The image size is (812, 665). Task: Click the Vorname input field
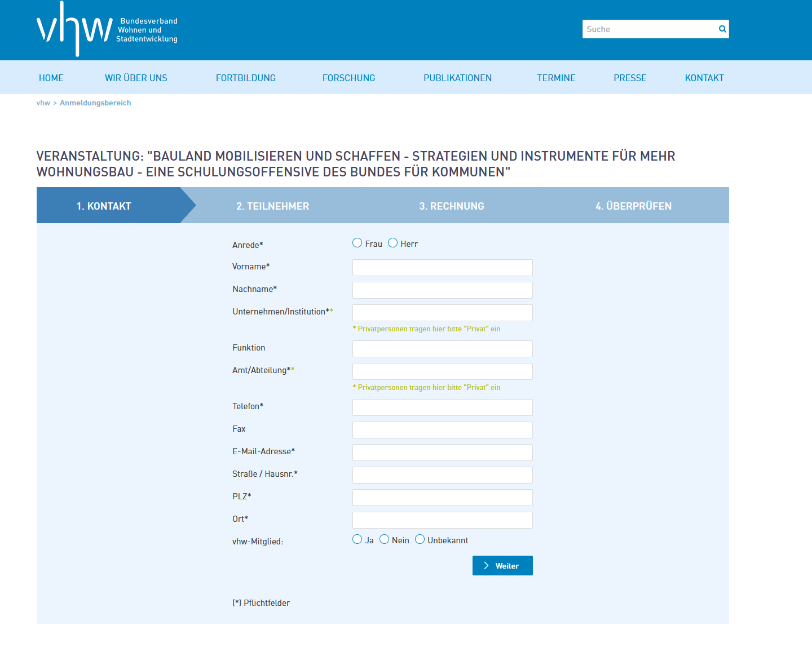[443, 268]
